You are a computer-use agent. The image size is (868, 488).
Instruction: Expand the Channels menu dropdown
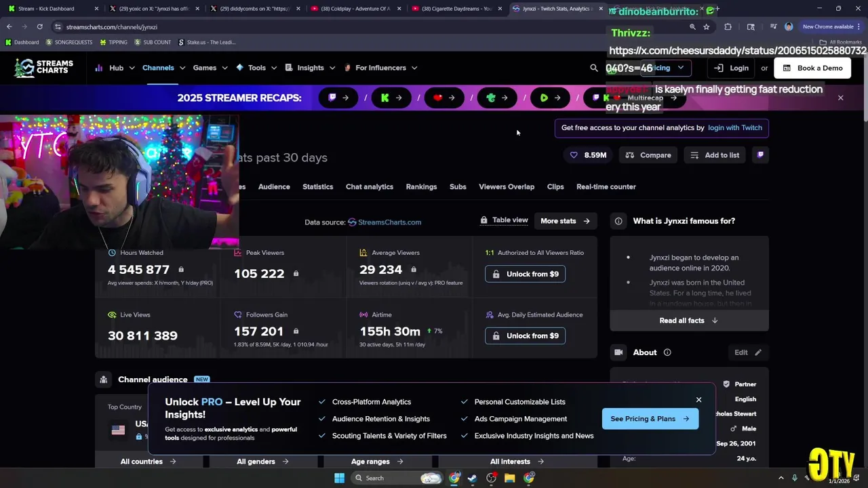(163, 68)
